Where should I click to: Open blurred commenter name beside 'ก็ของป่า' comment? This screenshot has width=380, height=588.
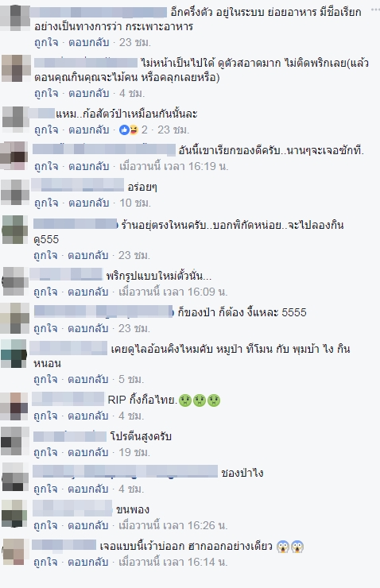pyautogui.click(x=103, y=311)
